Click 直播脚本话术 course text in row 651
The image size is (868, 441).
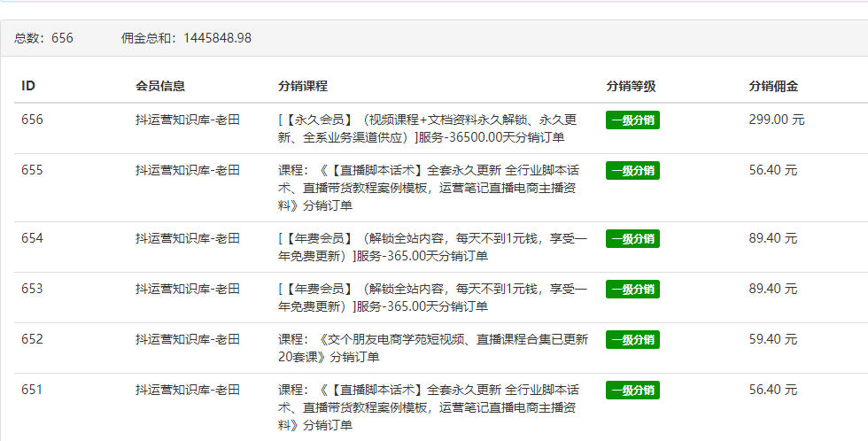click(429, 406)
